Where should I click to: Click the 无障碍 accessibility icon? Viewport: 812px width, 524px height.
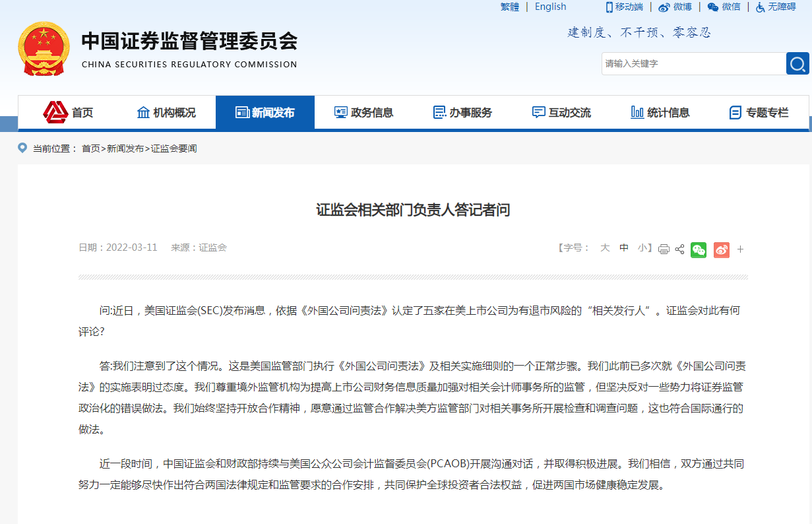click(760, 7)
